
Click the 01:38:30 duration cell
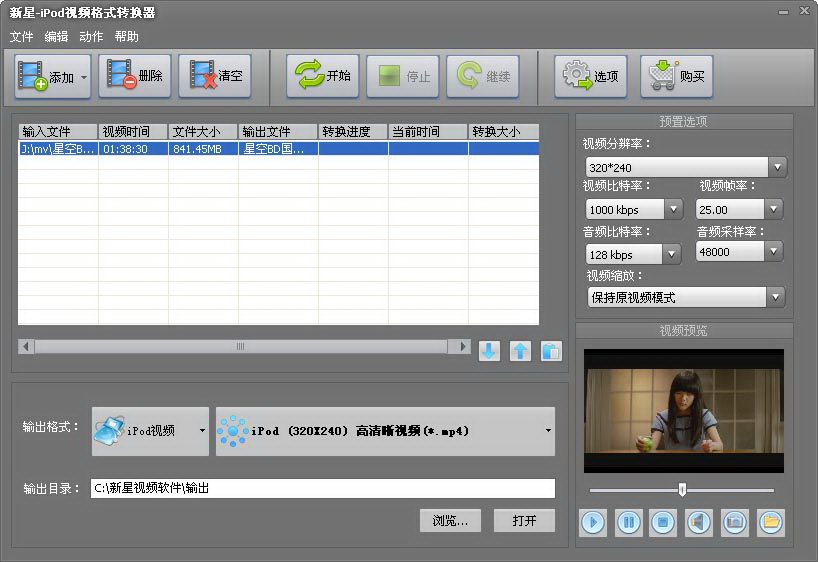click(133, 149)
